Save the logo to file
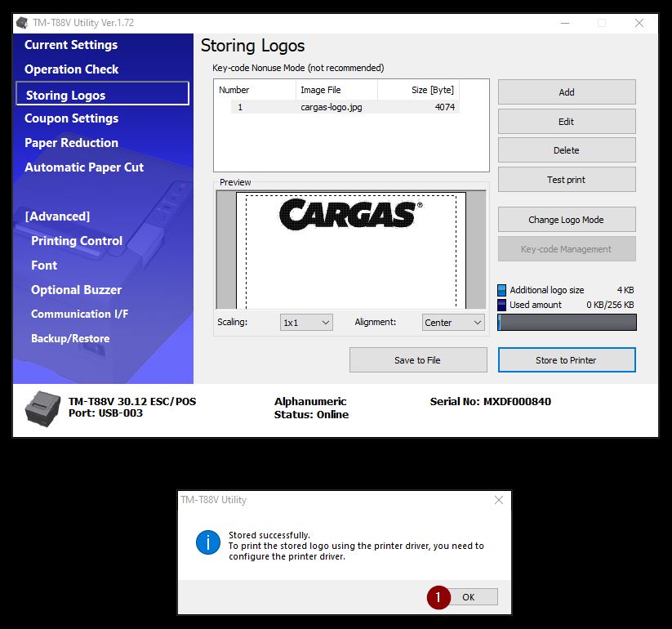Screen dimensions: 672x629 [x=418, y=360]
